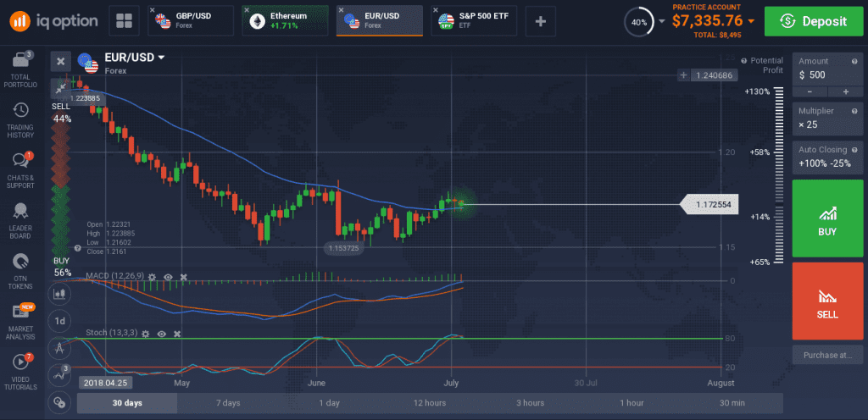Expand the EUR/USD asset dropdown arrow

[161, 58]
